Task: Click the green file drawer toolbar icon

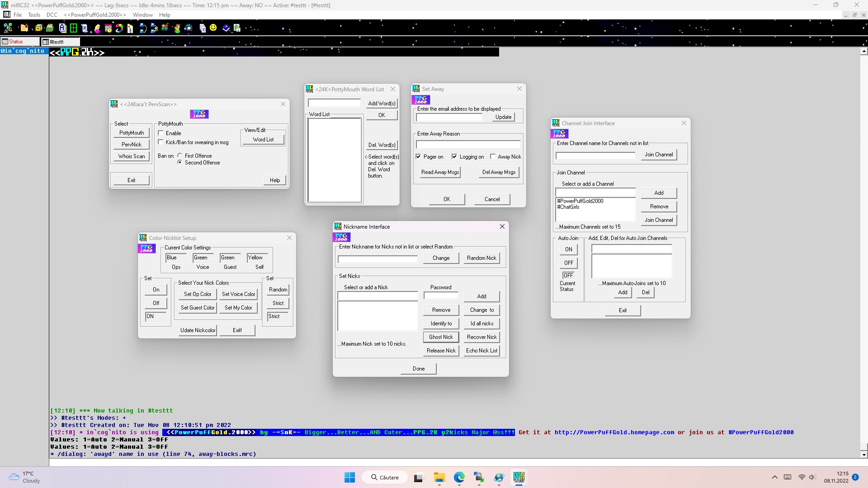Action: coord(50,28)
